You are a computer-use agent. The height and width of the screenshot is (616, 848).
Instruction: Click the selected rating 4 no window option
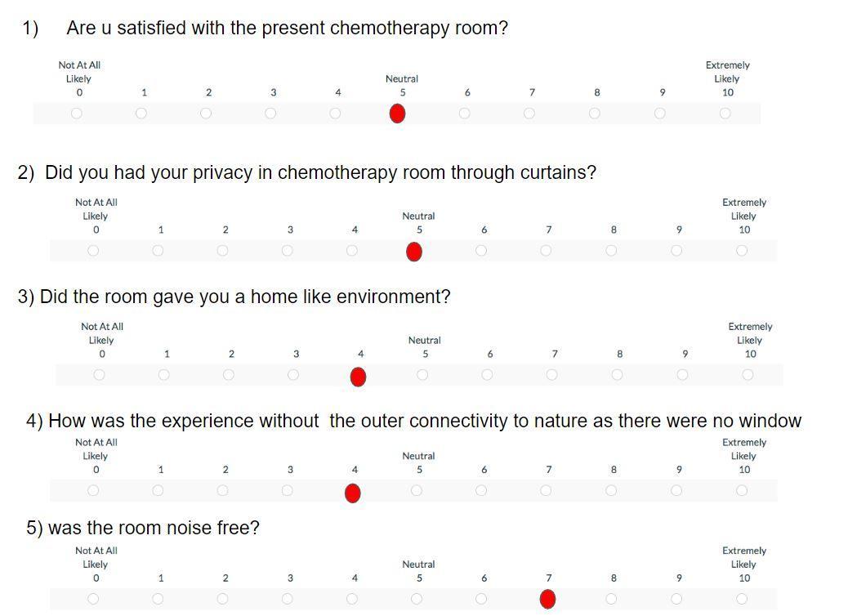[x=352, y=493]
